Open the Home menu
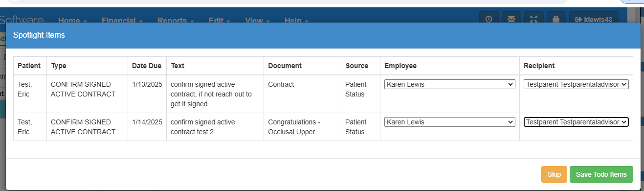 click(72, 21)
